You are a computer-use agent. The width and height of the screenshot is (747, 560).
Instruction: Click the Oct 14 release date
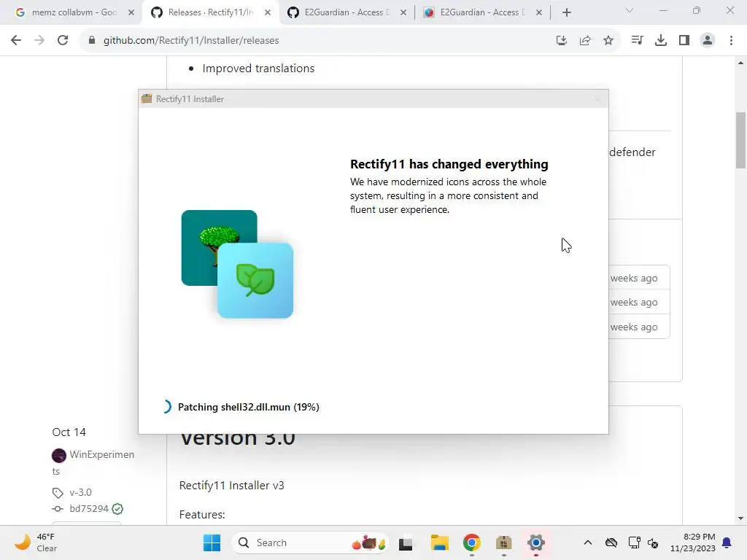pyautogui.click(x=69, y=432)
